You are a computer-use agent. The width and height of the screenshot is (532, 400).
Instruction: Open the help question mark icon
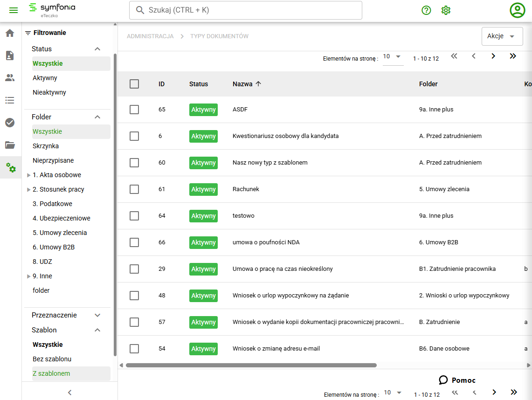pyautogui.click(x=426, y=10)
